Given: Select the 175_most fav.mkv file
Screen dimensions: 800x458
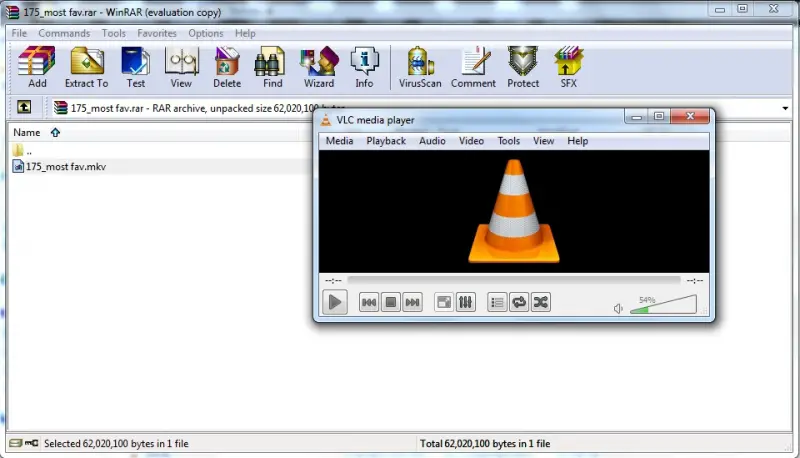Looking at the screenshot, I should (59, 166).
